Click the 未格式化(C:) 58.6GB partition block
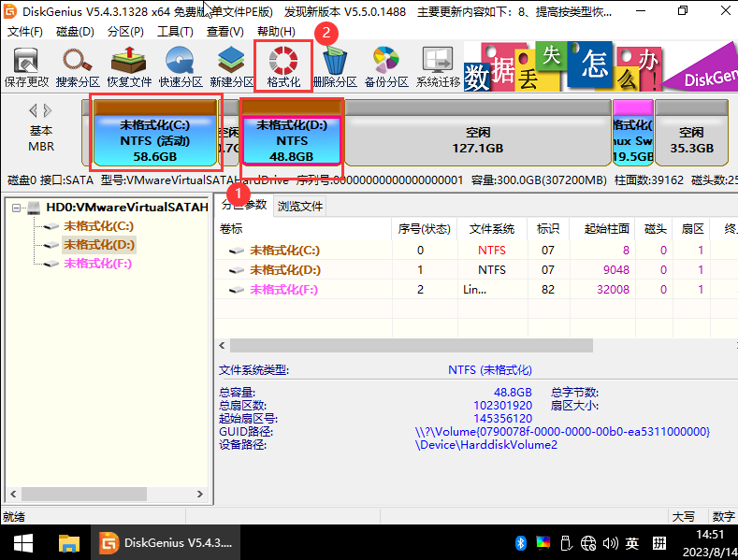The image size is (738, 560). coord(155,140)
